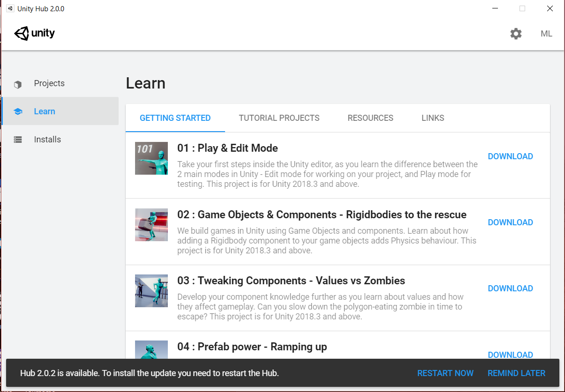This screenshot has width=565, height=392.
Task: Click the 03 Tweaking Components thumbnail
Action: (151, 291)
